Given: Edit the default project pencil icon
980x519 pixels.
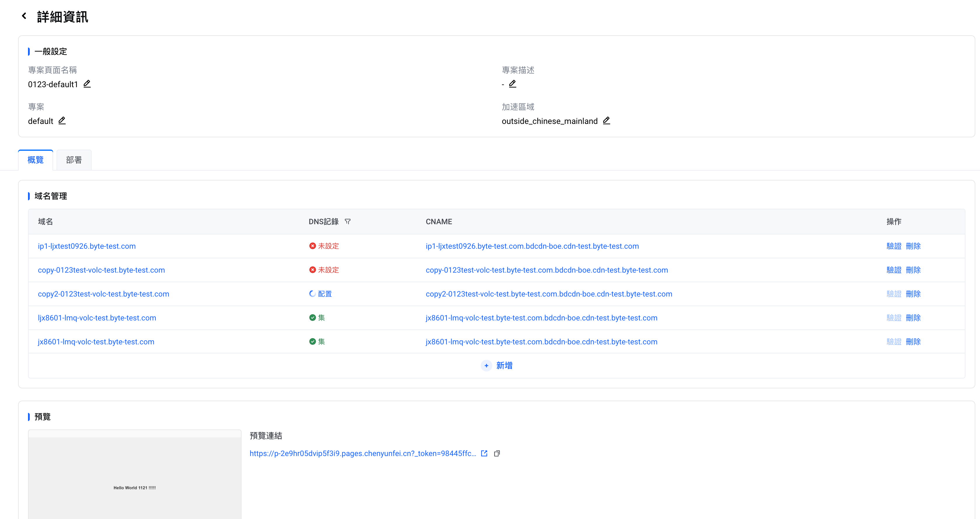Looking at the screenshot, I should 62,120.
